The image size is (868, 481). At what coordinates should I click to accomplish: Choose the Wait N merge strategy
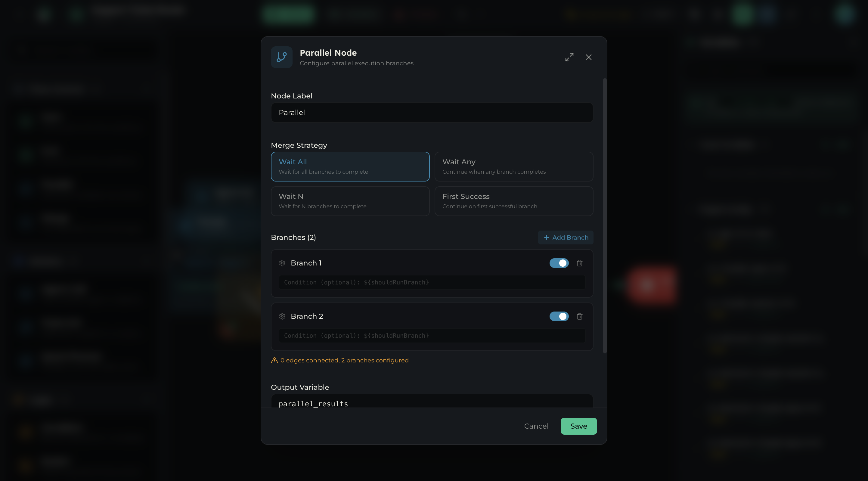pos(350,201)
